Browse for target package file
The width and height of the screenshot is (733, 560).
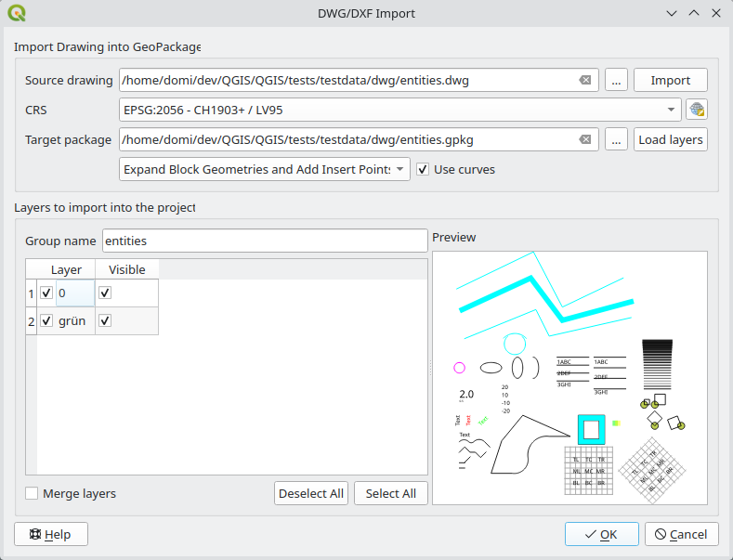pyautogui.click(x=616, y=140)
